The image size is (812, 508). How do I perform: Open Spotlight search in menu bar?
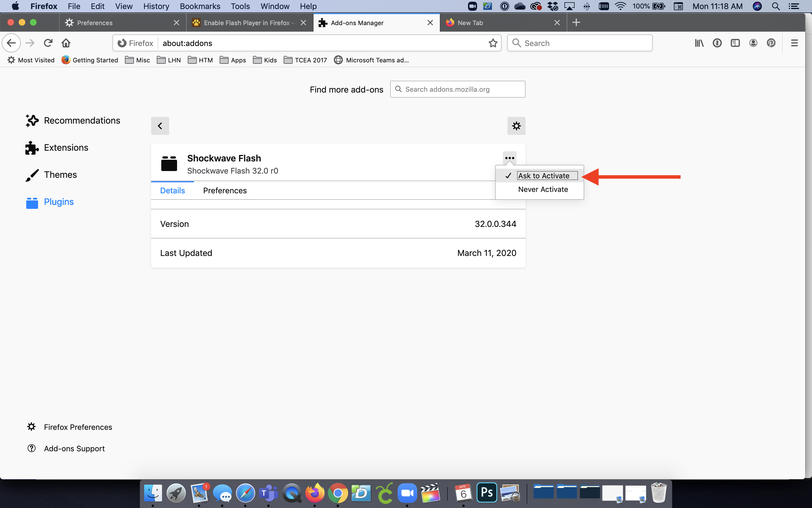coord(776,6)
